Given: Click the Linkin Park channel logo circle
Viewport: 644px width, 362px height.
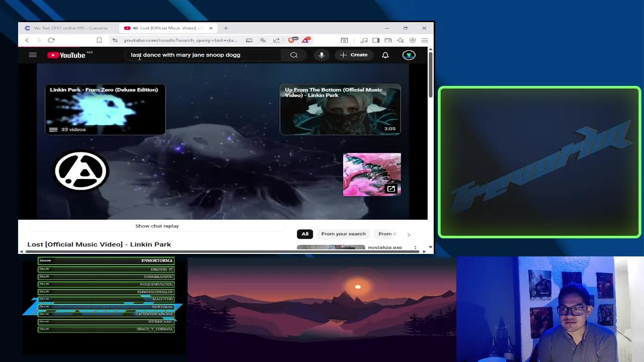Looking at the screenshot, I should 81,171.
